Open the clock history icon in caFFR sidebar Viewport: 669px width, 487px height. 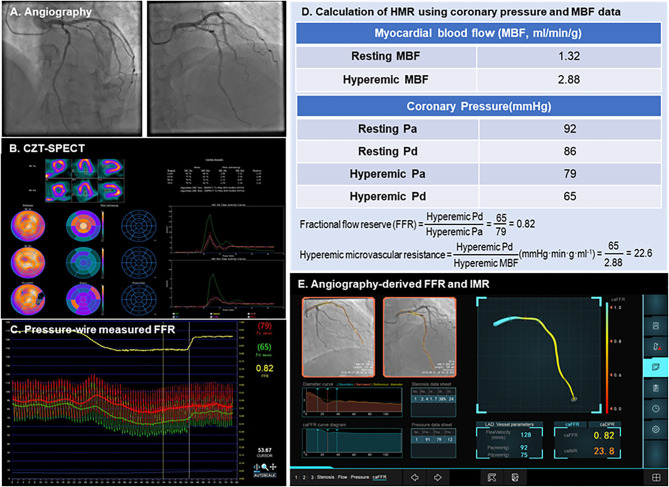coord(655,408)
